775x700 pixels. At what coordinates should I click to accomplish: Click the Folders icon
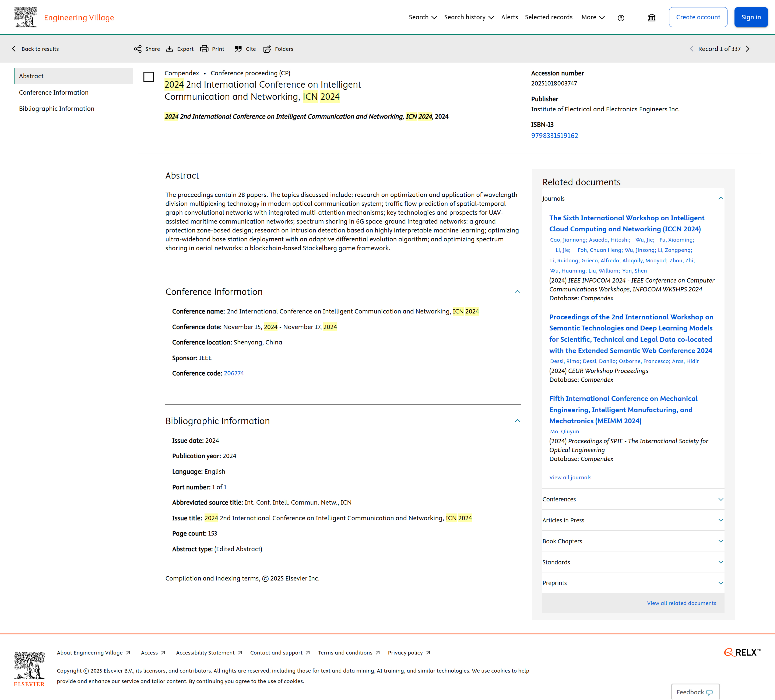[x=267, y=49]
